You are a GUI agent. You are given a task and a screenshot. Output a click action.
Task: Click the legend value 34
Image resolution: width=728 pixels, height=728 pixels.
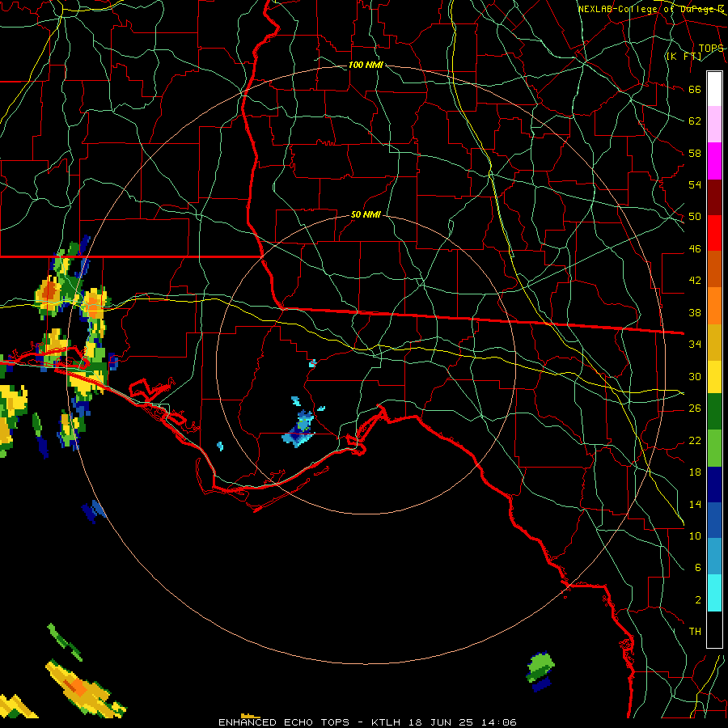pos(695,344)
